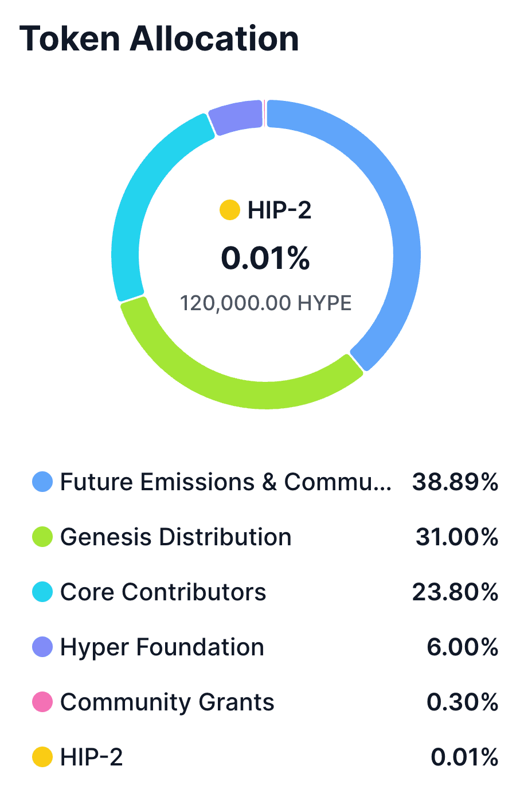Click the Core Contributors legend label
This screenshot has width=532, height=797.
click(x=163, y=592)
